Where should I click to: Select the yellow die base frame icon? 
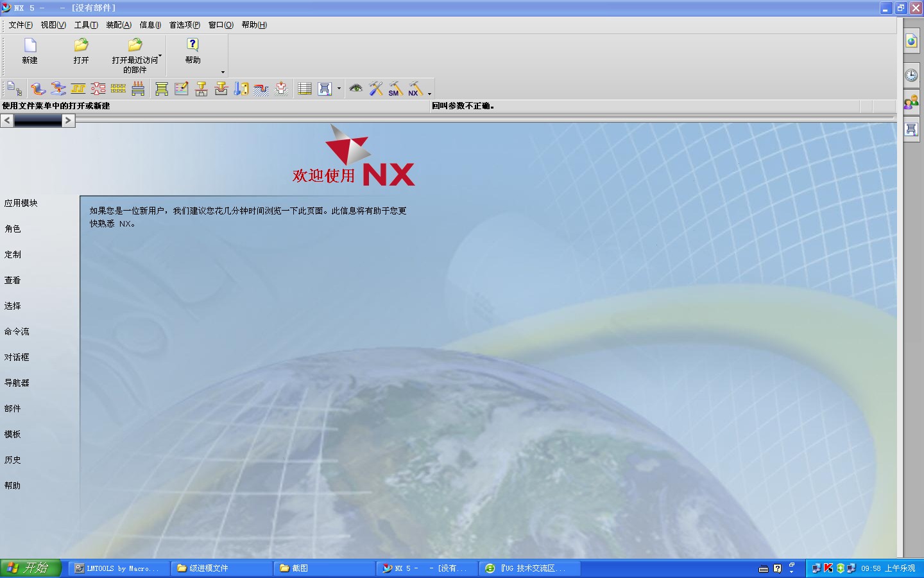[x=162, y=89]
